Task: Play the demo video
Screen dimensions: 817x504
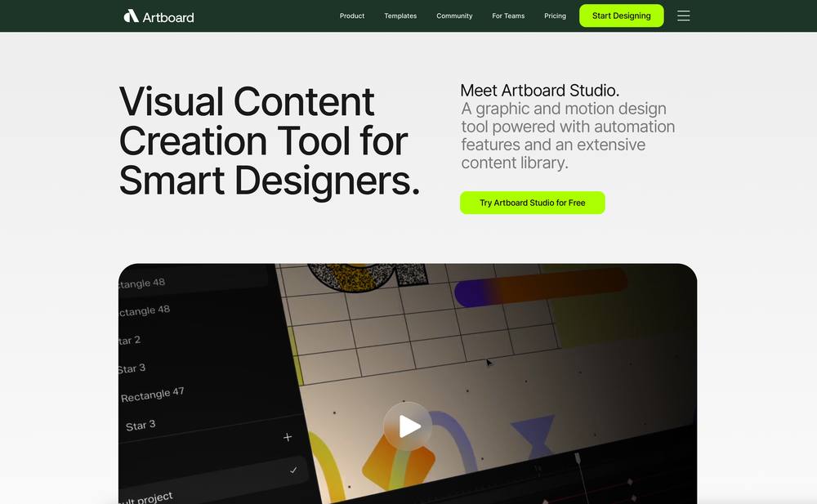Action: [x=408, y=426]
